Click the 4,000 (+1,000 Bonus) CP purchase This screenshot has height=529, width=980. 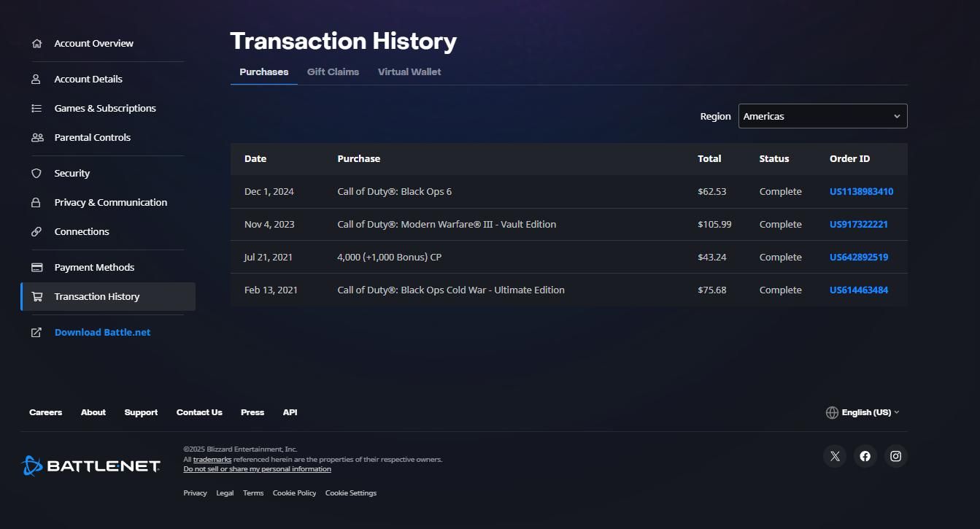[x=389, y=258]
